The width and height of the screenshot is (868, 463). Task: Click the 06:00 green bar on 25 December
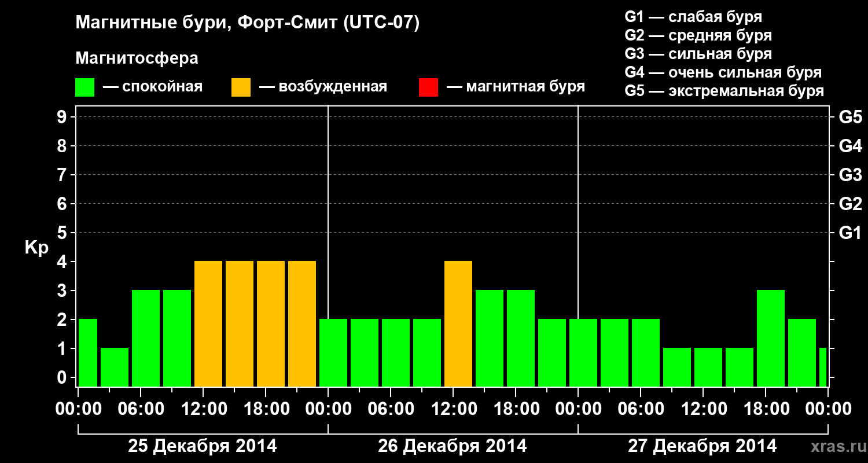point(146,338)
